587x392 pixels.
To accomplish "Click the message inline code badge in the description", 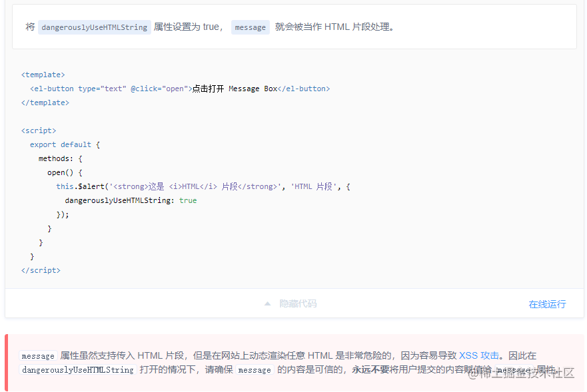I will (250, 27).
